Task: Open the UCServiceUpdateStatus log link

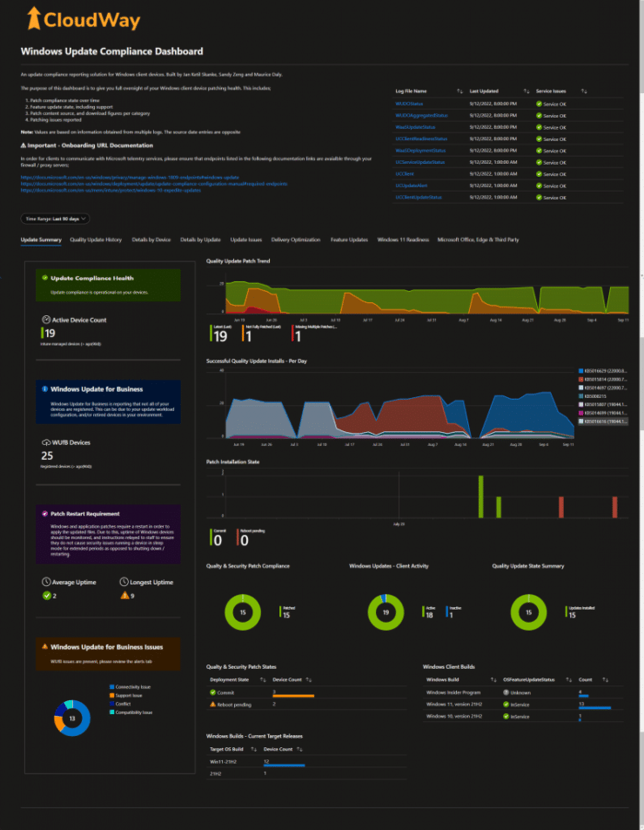Action: [x=419, y=162]
